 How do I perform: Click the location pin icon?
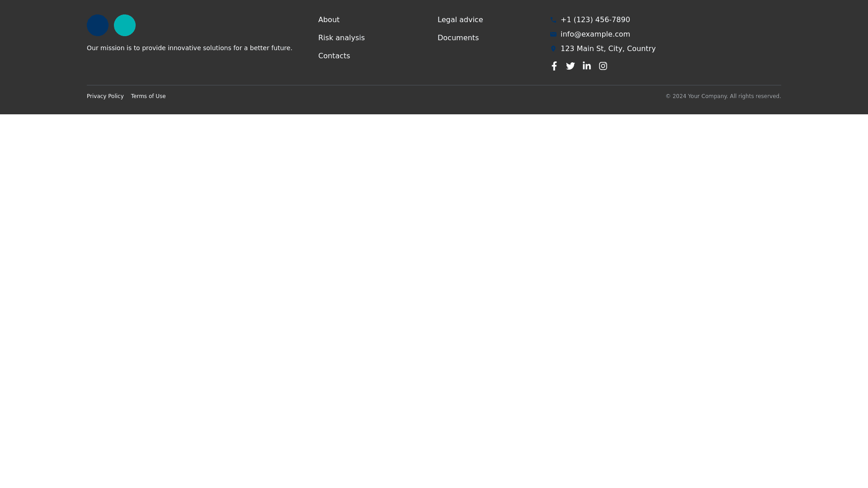pos(553,49)
